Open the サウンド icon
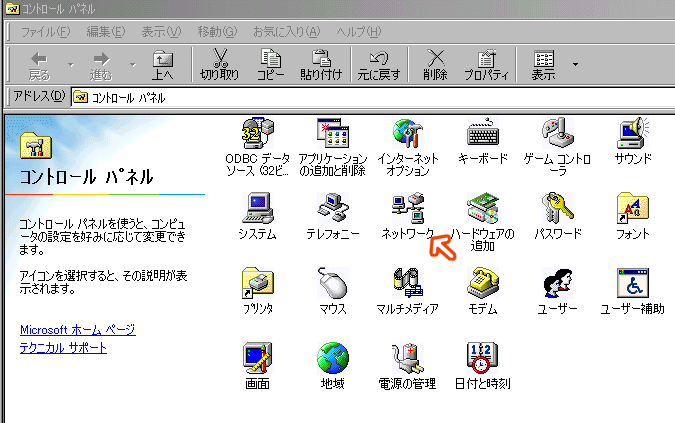The image size is (675, 423). 632,133
